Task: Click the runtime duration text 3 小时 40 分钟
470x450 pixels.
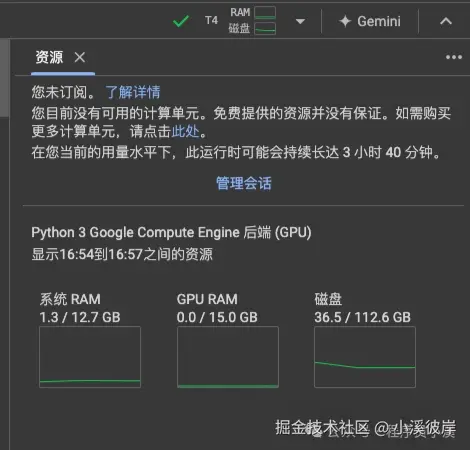Action: pyautogui.click(x=389, y=153)
